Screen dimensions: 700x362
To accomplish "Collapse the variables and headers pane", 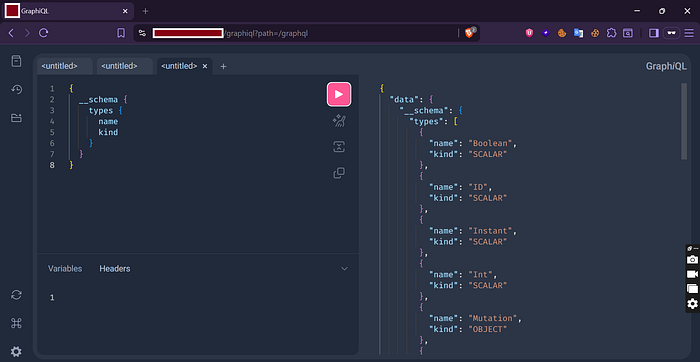I will [344, 269].
